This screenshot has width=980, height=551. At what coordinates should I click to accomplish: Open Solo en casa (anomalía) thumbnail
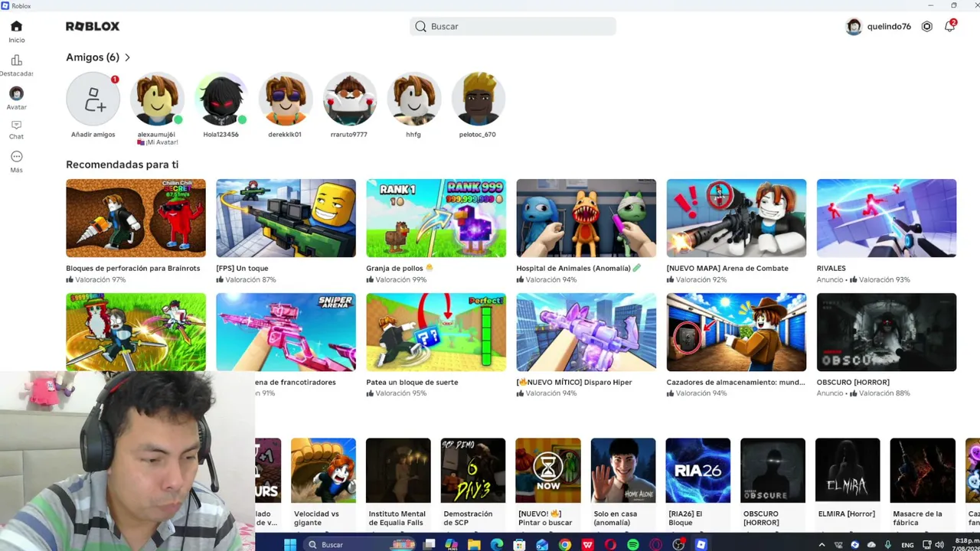(623, 471)
